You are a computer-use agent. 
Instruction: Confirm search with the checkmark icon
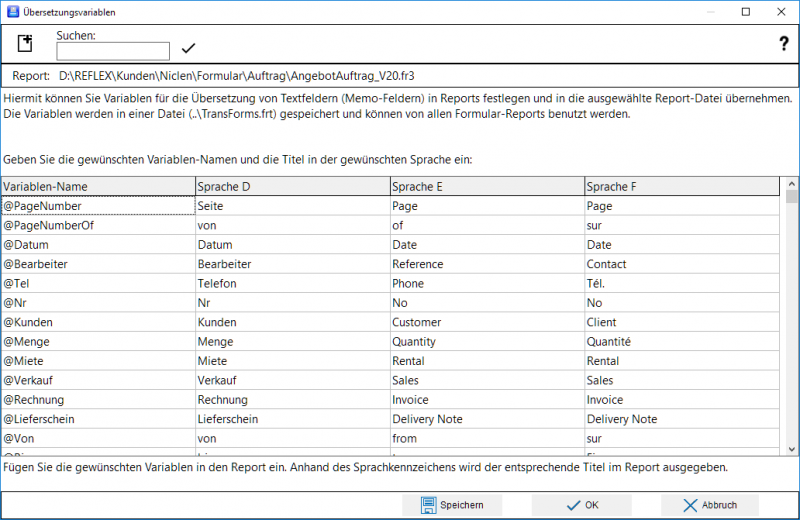tap(188, 49)
